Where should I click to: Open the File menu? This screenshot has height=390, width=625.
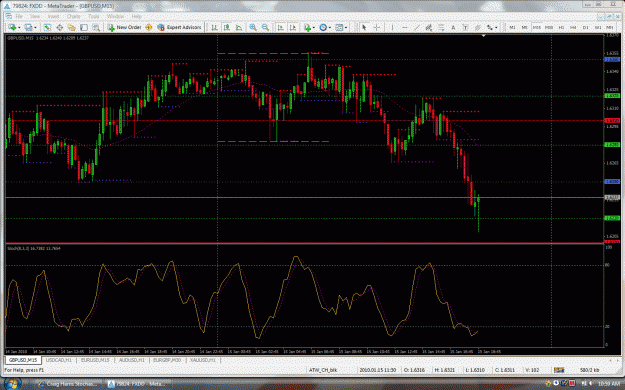tap(19, 17)
